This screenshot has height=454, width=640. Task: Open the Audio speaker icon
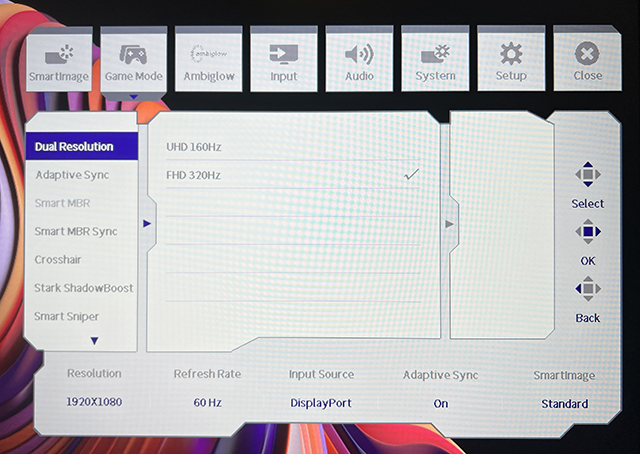[x=359, y=52]
